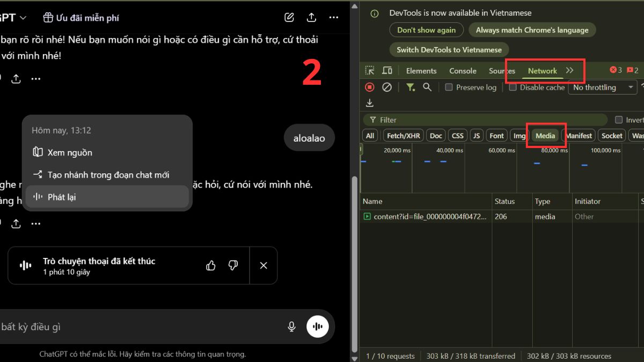
Task: Sort by Name column header
Action: pos(426,201)
